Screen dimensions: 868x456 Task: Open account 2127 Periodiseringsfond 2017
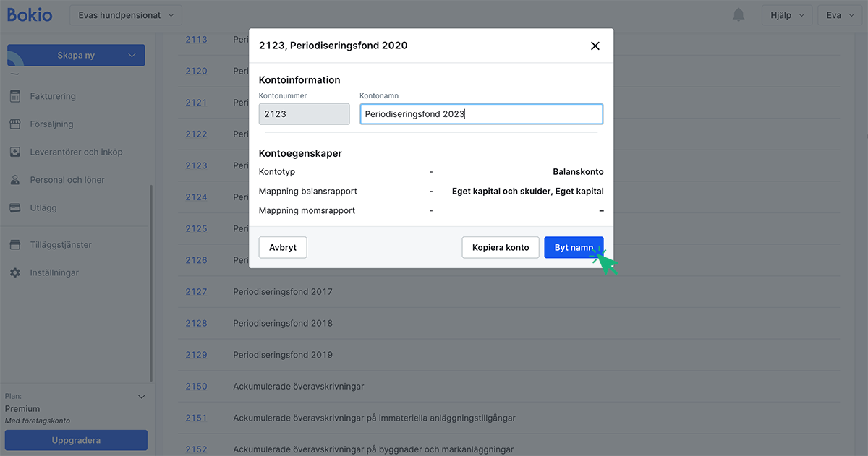coord(196,291)
